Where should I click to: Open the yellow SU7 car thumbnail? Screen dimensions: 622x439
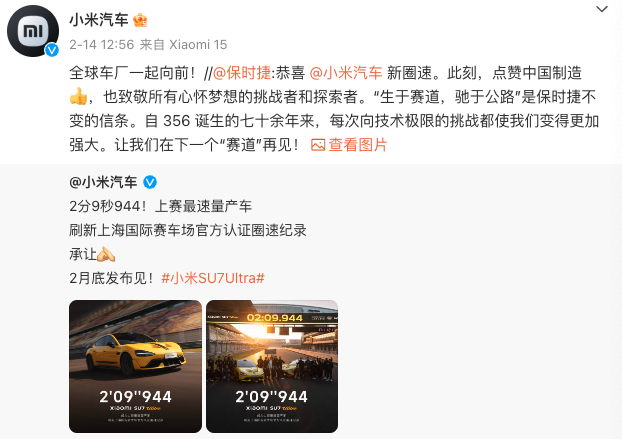point(135,366)
